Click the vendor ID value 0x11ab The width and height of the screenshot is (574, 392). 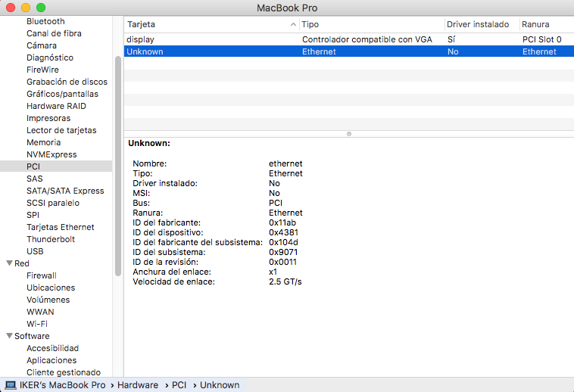click(282, 222)
